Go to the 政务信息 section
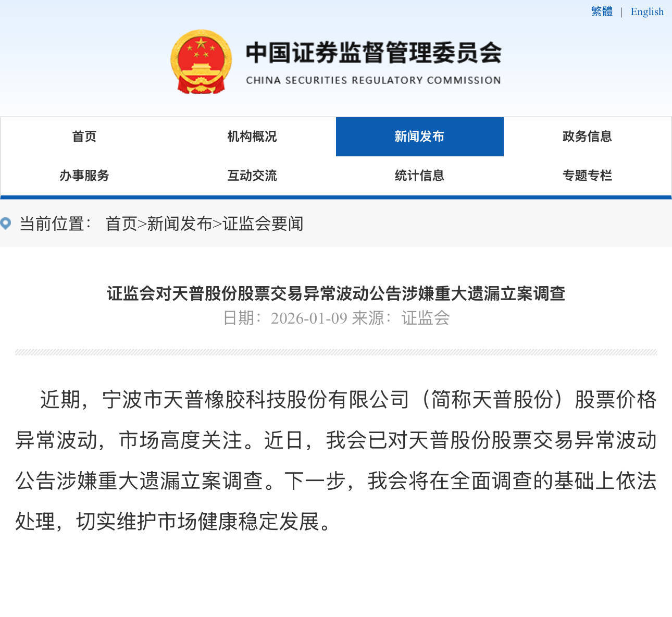The width and height of the screenshot is (672, 617). point(587,137)
